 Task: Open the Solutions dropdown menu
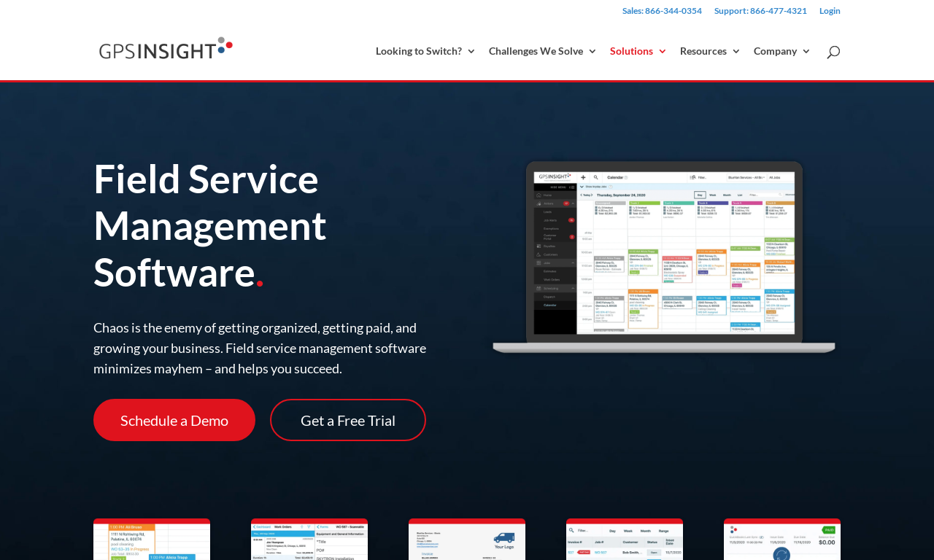638,51
